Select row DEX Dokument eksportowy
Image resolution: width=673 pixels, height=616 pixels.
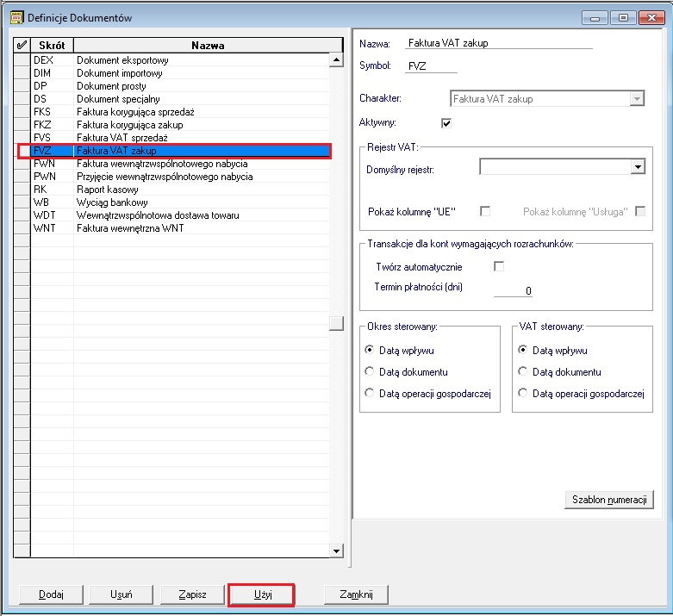pyautogui.click(x=180, y=60)
